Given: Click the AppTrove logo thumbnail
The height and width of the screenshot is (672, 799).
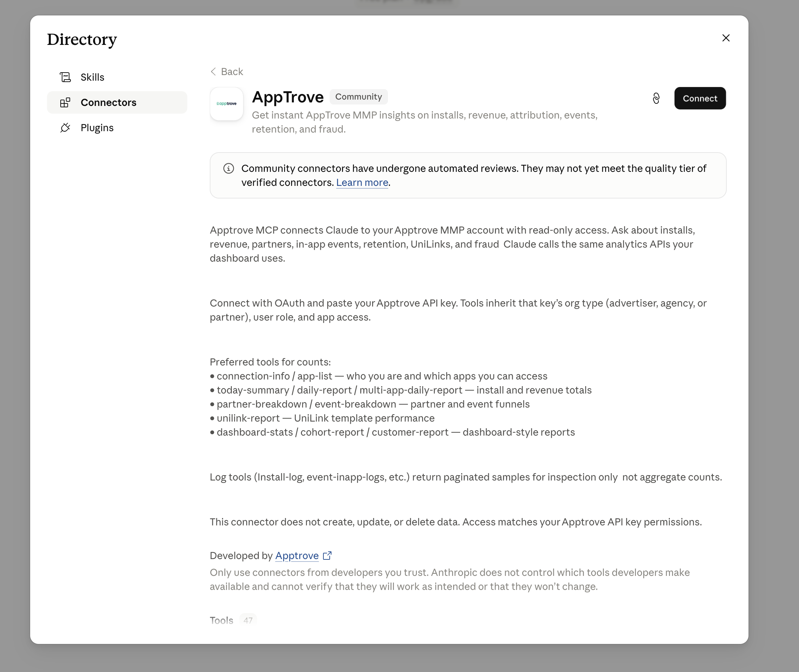Looking at the screenshot, I should pyautogui.click(x=227, y=103).
